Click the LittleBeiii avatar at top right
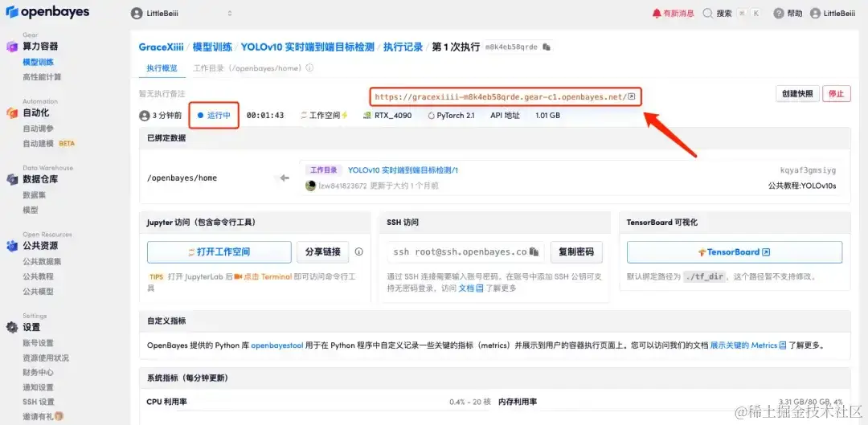Screen dimensions: 868x425 pyautogui.click(x=815, y=14)
